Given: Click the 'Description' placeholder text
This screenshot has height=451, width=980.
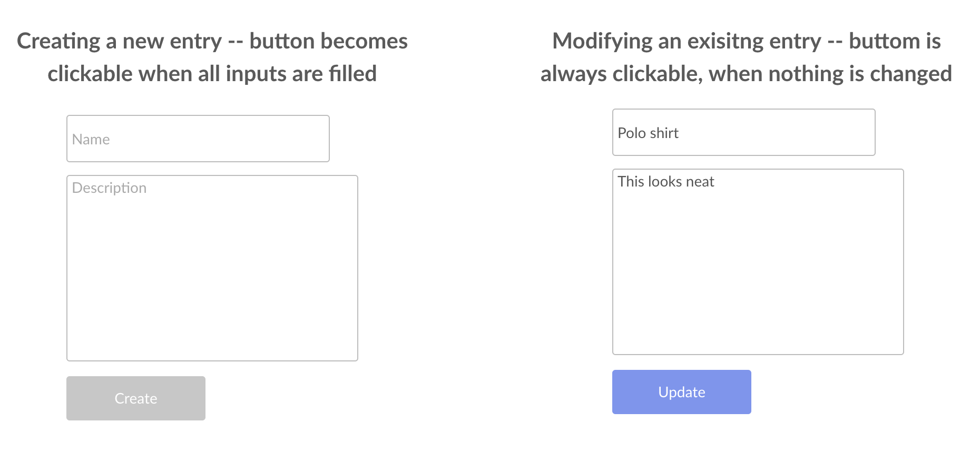Looking at the screenshot, I should click(x=109, y=188).
